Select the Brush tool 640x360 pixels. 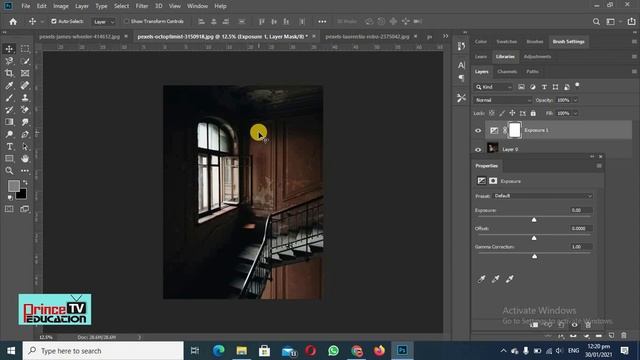9,98
